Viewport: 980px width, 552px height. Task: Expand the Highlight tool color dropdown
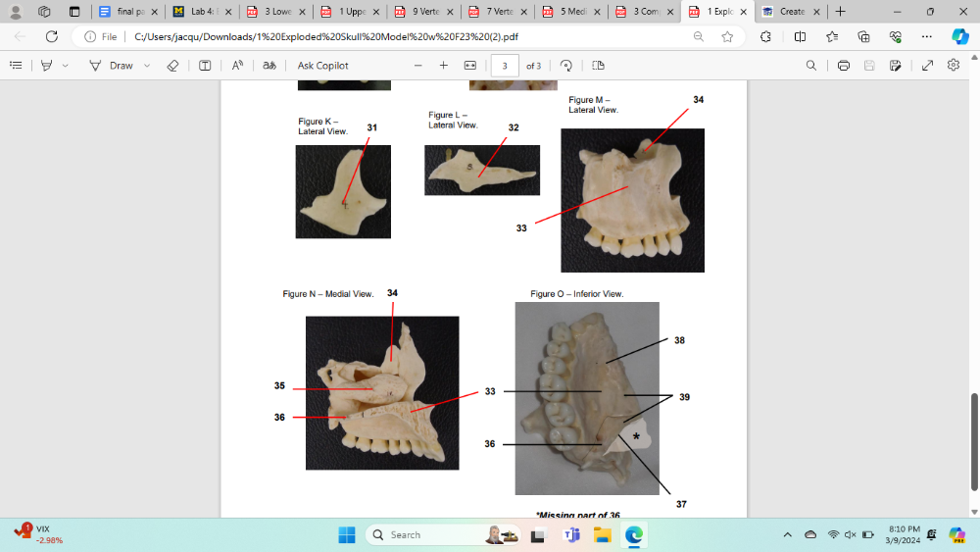[66, 66]
